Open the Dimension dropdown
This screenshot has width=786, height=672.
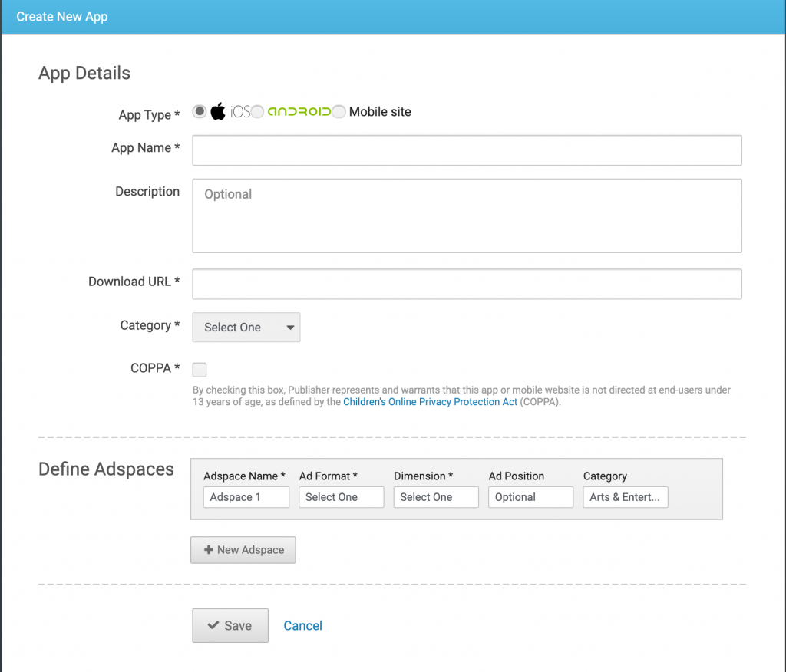436,497
